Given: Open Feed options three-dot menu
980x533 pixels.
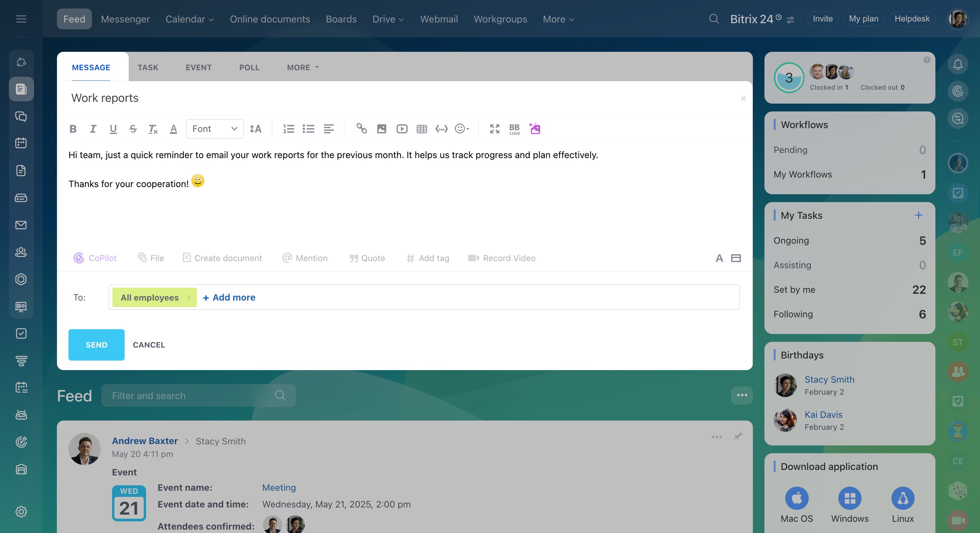Looking at the screenshot, I should (x=741, y=395).
